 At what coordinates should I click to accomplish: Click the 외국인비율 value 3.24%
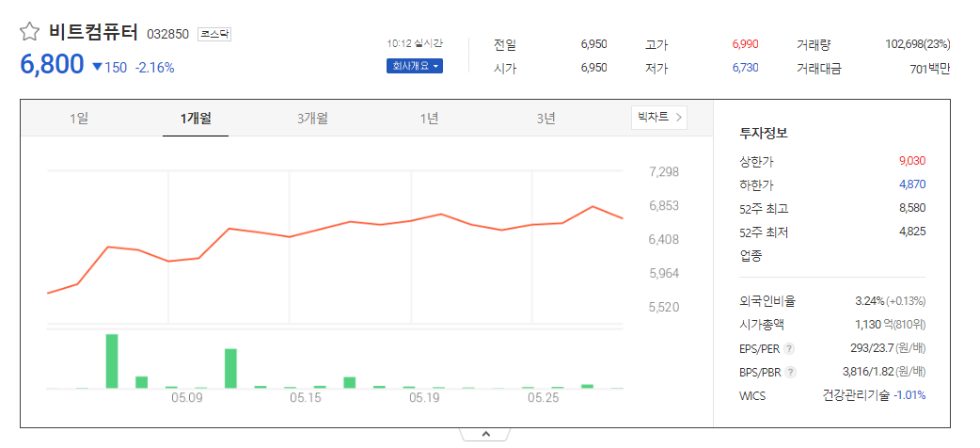[x=869, y=301]
